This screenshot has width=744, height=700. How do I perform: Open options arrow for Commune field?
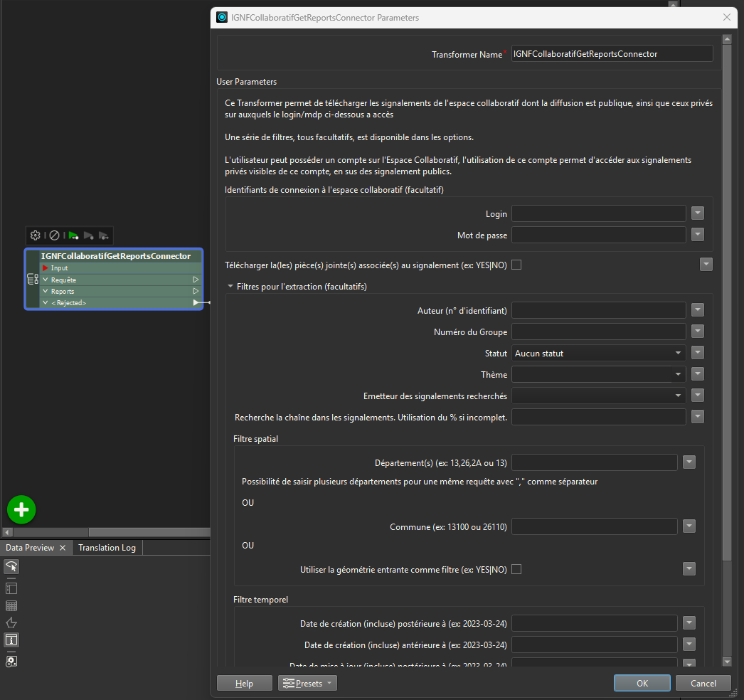tap(689, 526)
